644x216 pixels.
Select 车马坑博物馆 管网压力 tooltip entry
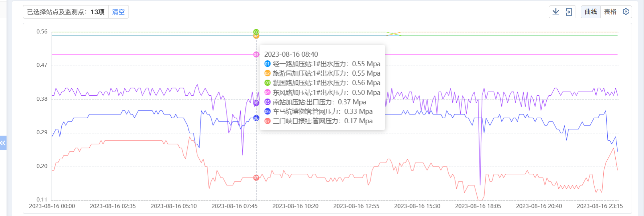[x=322, y=112]
